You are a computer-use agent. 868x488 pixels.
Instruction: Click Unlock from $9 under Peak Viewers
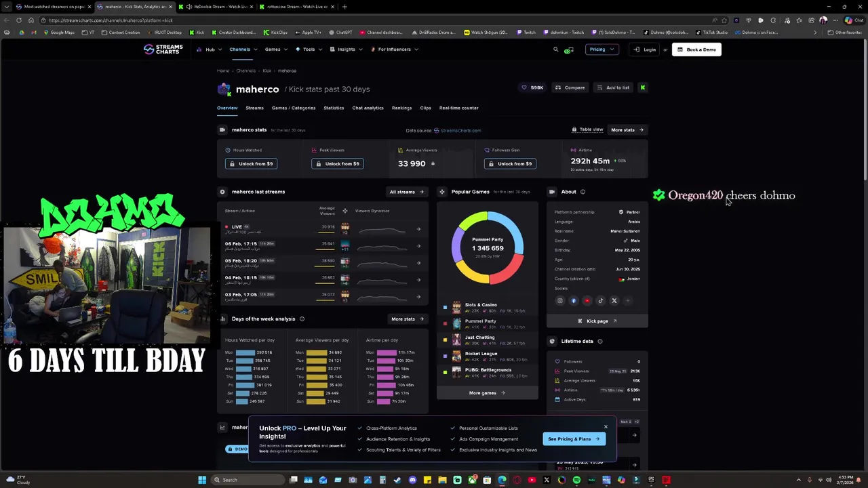pos(338,163)
